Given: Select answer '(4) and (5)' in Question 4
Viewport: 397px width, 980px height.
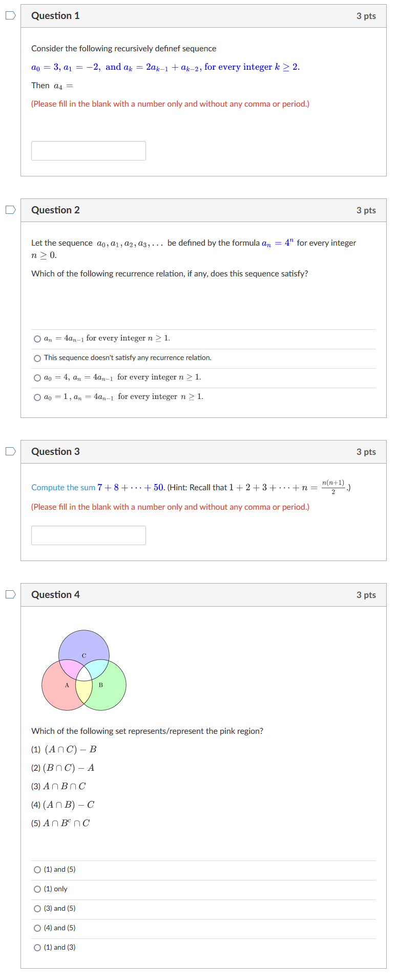Looking at the screenshot, I should pos(37,928).
